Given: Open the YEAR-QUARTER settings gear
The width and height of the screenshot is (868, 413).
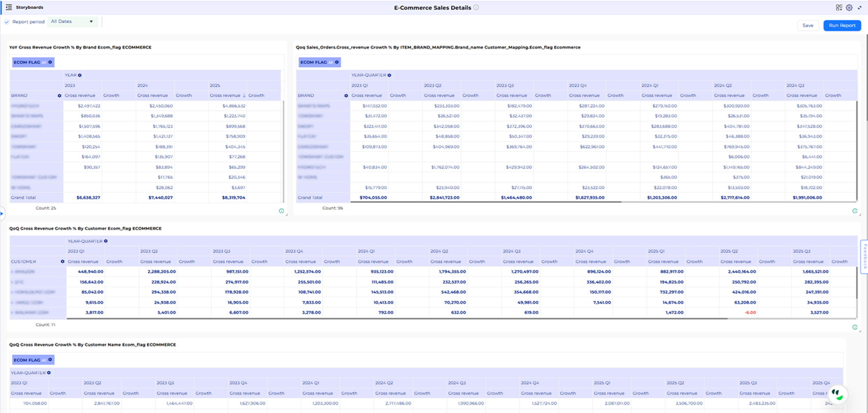Looking at the screenshot, I should tap(390, 75).
